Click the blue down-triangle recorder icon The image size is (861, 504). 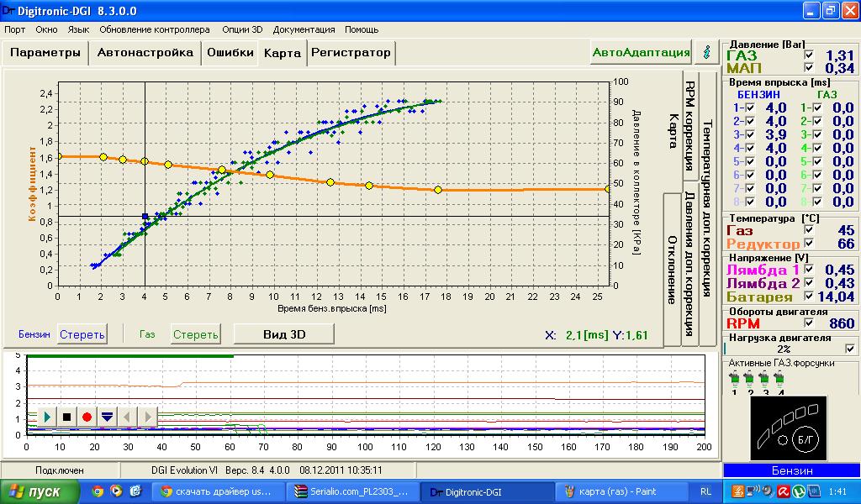tap(107, 416)
